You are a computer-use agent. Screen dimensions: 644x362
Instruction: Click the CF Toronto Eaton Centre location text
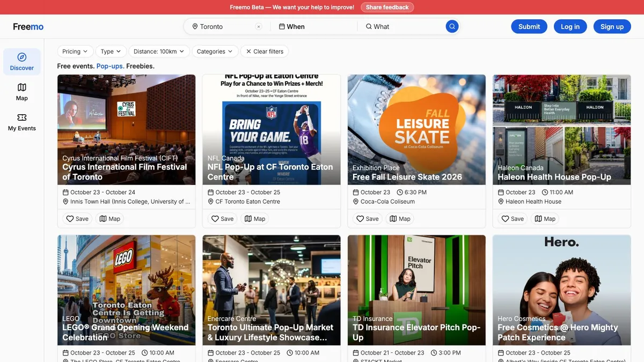pos(248,202)
